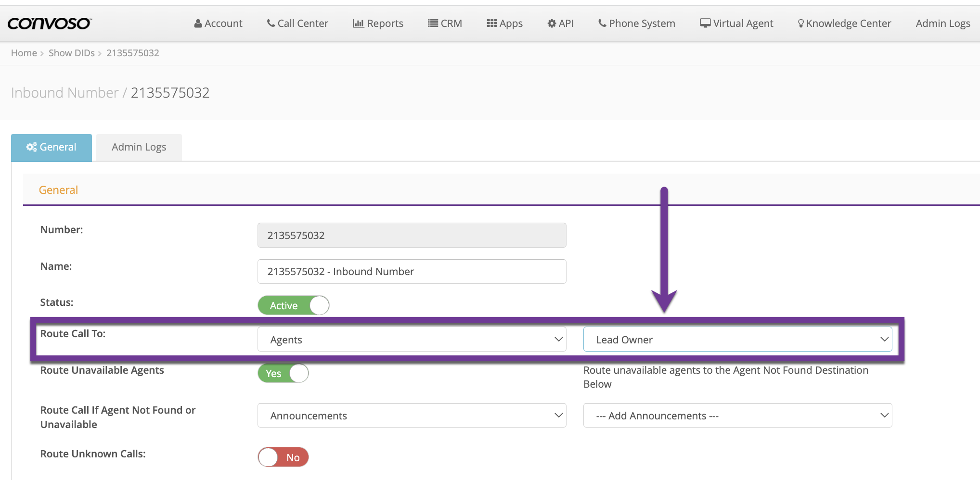Click the CRM list icon

433,23
